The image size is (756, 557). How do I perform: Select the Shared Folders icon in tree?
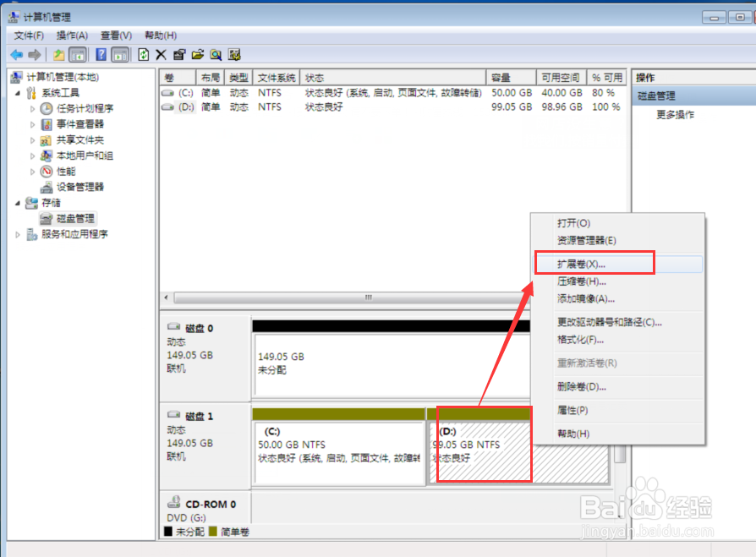coord(46,140)
